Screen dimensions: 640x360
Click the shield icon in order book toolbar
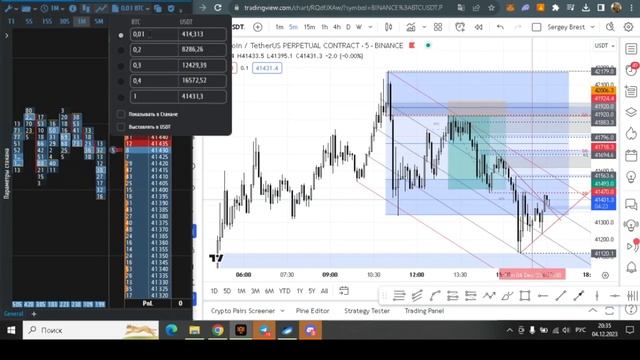tap(171, 8)
